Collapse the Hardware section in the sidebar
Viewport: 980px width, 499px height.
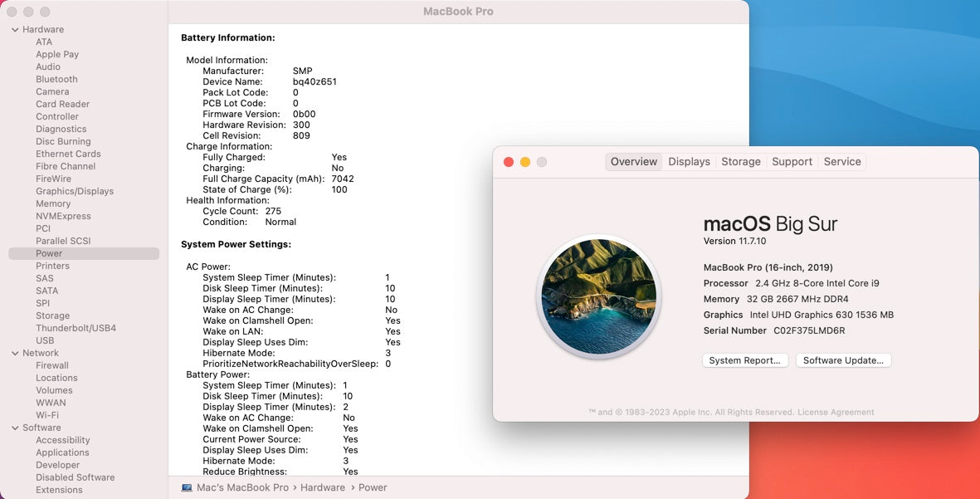tap(15, 30)
